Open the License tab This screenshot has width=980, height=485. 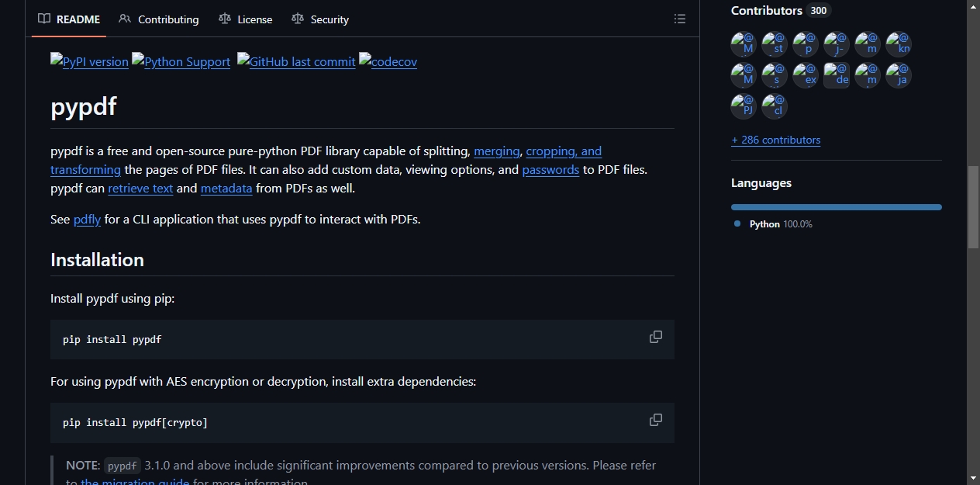(246, 19)
